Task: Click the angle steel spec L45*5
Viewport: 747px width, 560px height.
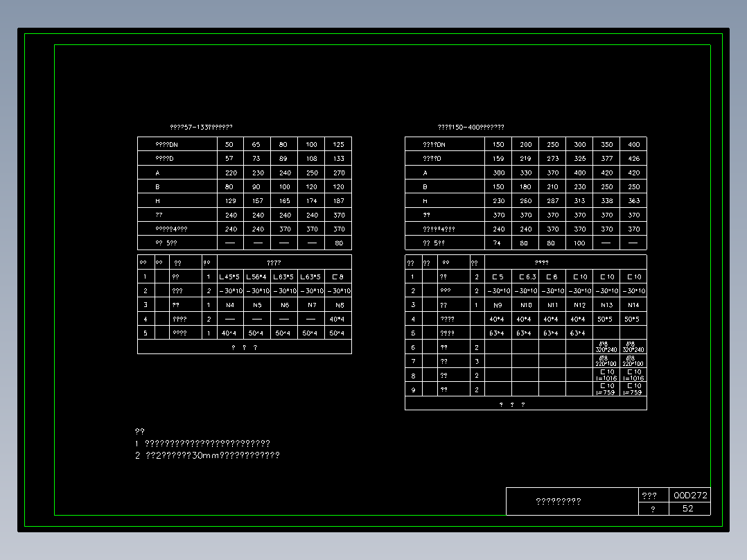Action: [x=229, y=277]
